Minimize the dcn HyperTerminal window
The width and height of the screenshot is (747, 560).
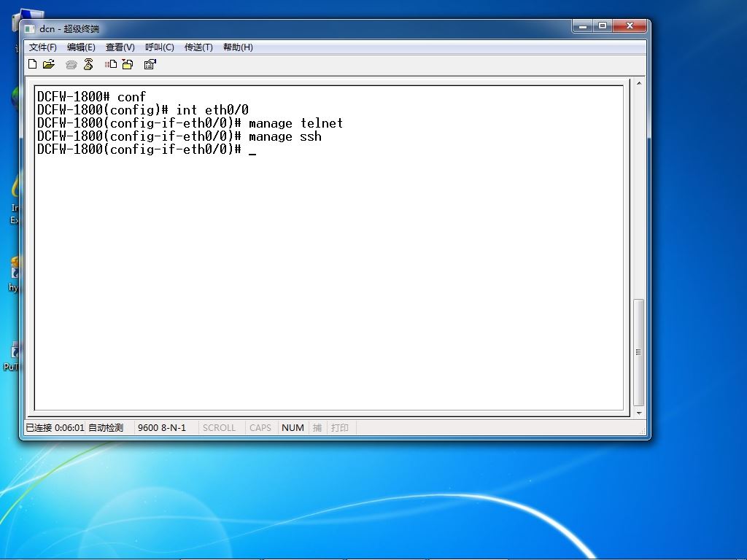582,26
